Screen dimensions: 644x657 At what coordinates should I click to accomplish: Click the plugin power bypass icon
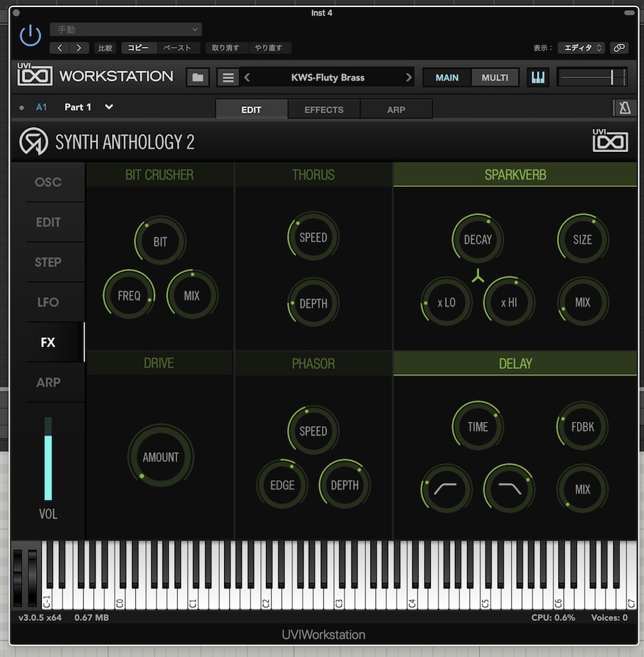pos(30,36)
